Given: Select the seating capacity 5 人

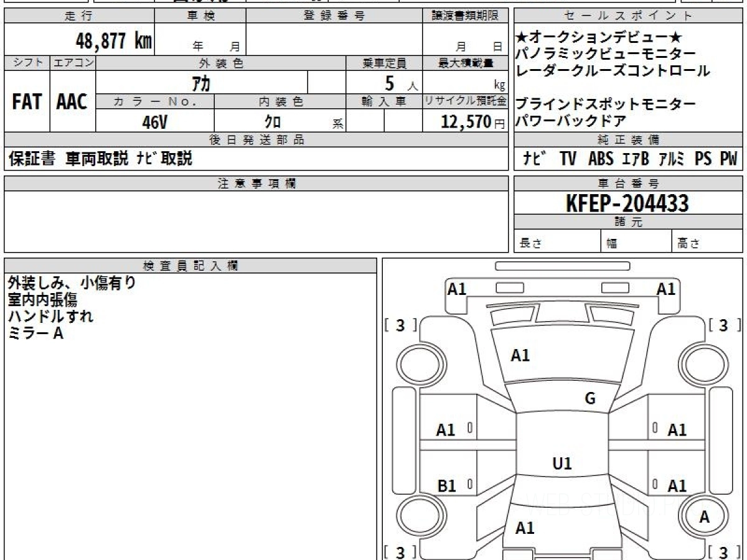Looking at the screenshot, I should pyautogui.click(x=401, y=83).
